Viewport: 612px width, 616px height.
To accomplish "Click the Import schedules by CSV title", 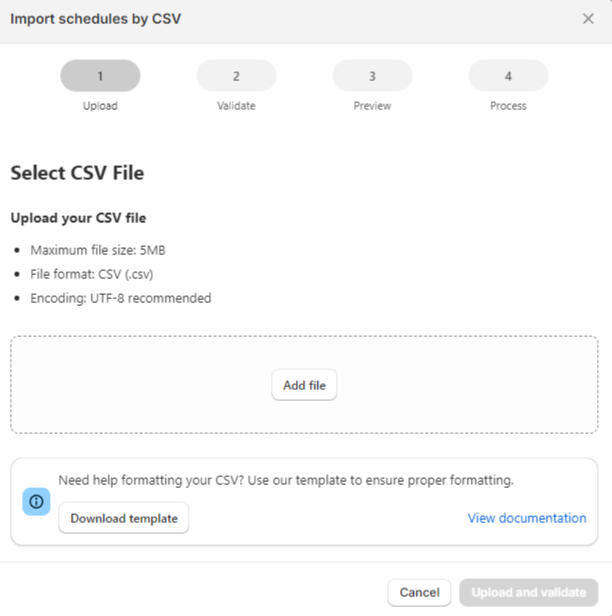I will pyautogui.click(x=96, y=19).
